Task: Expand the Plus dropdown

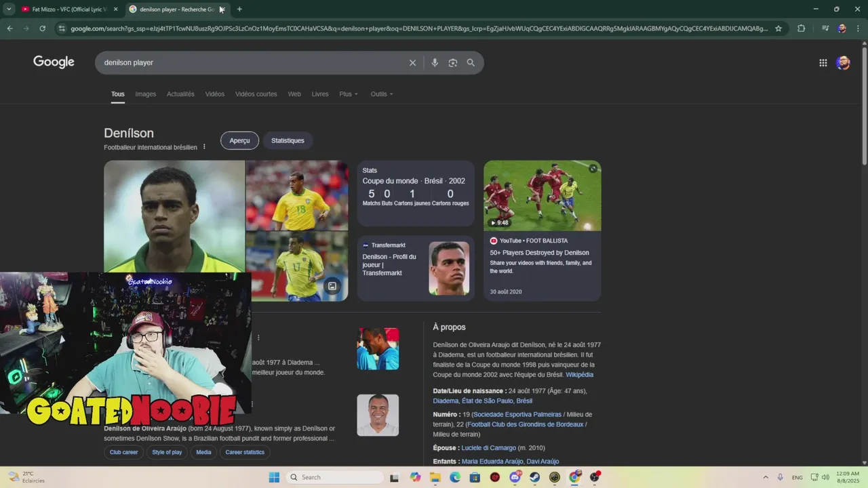Action: click(349, 94)
